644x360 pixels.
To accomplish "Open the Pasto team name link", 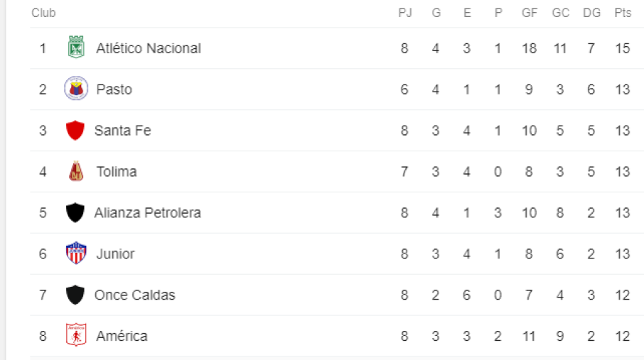I will click(114, 89).
